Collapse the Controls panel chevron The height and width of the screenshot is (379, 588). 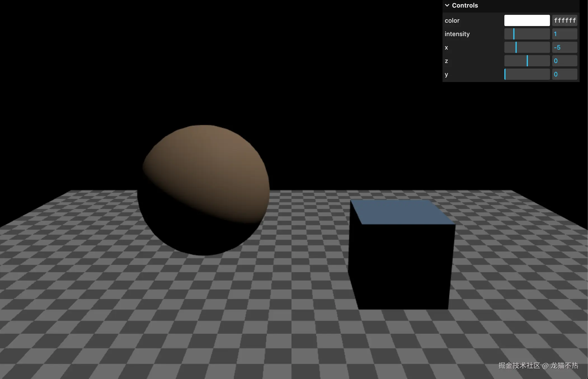[x=447, y=5]
